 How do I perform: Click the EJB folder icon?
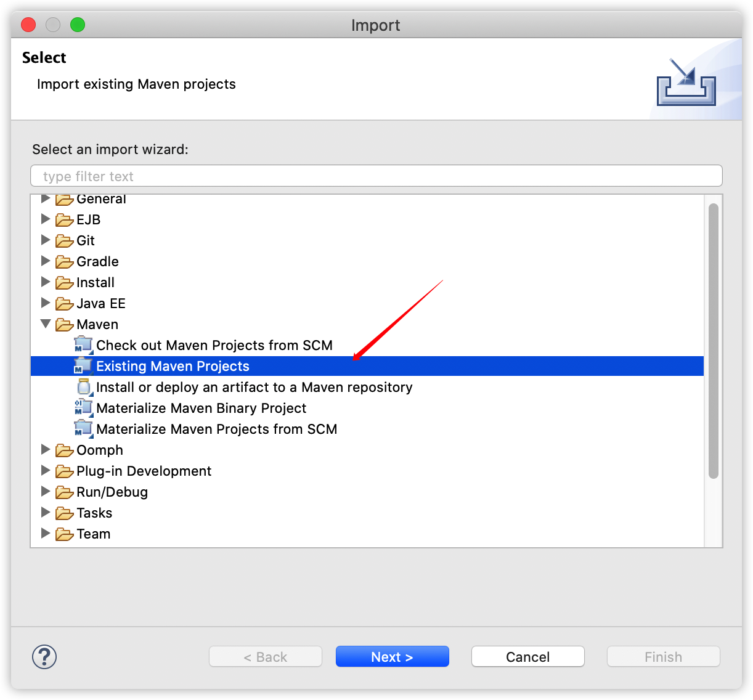(x=64, y=220)
